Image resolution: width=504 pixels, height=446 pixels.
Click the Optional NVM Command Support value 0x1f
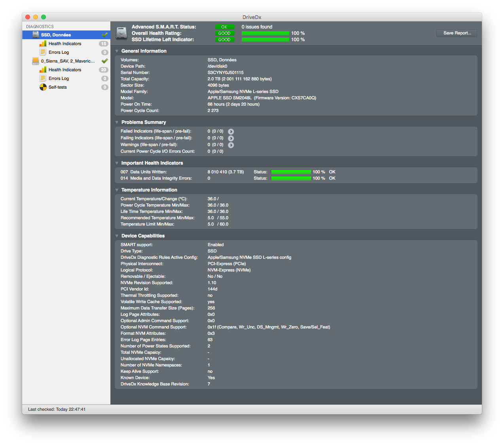(269, 327)
